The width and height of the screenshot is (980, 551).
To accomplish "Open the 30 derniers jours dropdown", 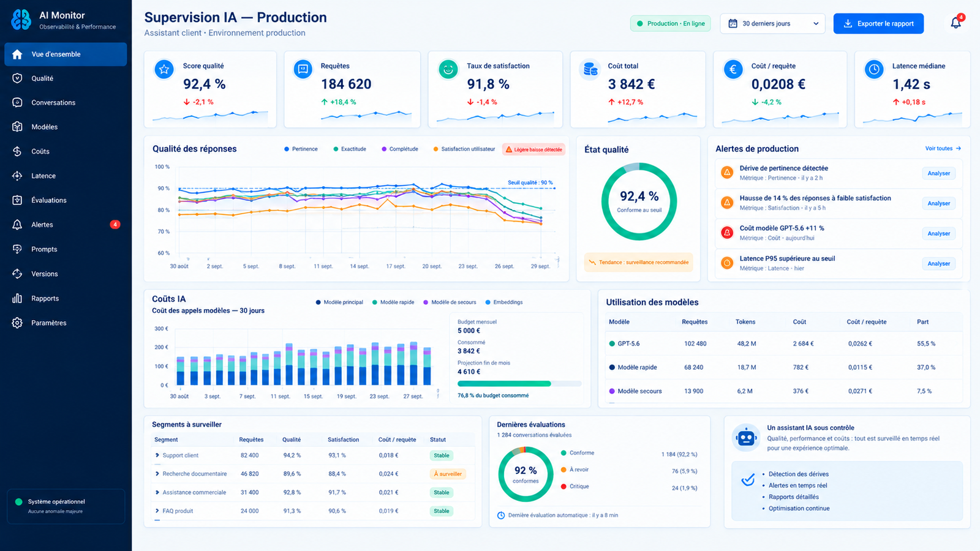I will pyautogui.click(x=773, y=23).
